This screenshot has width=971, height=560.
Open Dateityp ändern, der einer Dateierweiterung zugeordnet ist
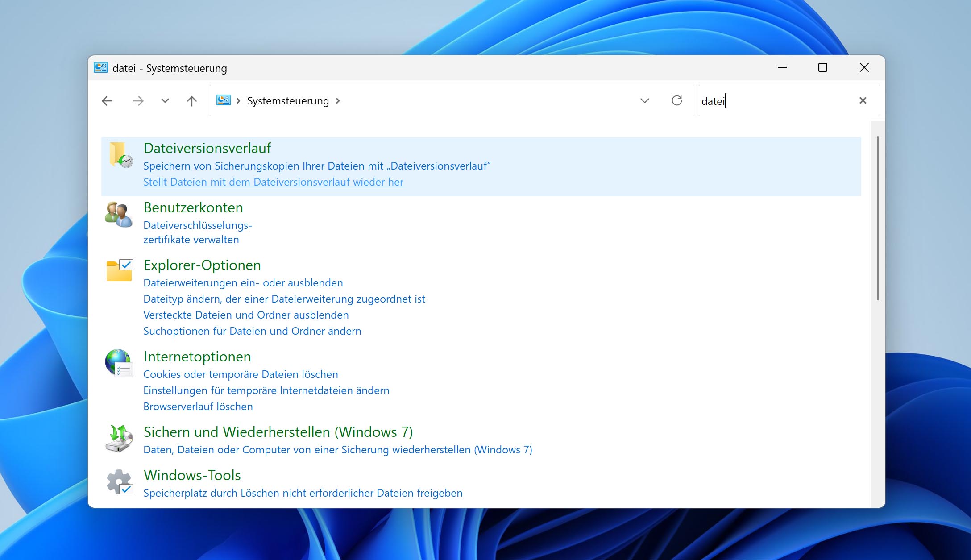click(x=284, y=299)
